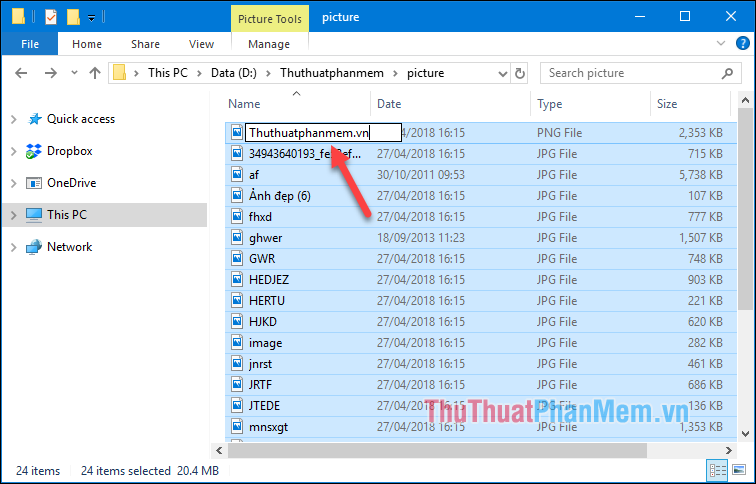756x484 pixels.
Task: Click the image icon of the GWR file
Action: tap(237, 259)
